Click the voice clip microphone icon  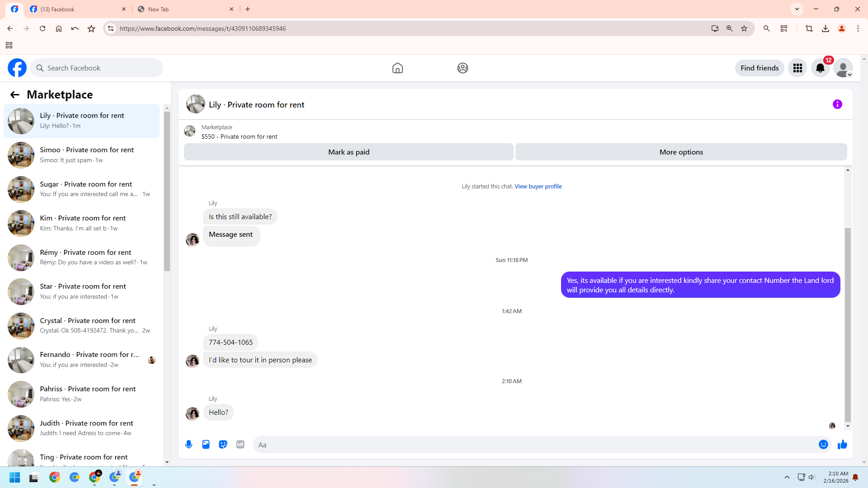pos(189,445)
